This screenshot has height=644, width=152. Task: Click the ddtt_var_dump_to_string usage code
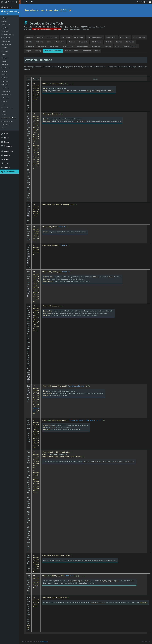(59, 205)
